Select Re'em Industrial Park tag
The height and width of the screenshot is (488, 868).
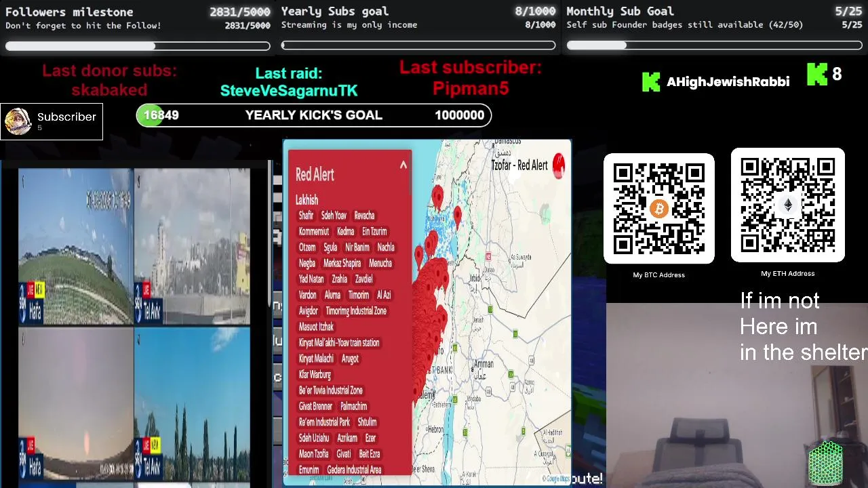click(x=325, y=422)
